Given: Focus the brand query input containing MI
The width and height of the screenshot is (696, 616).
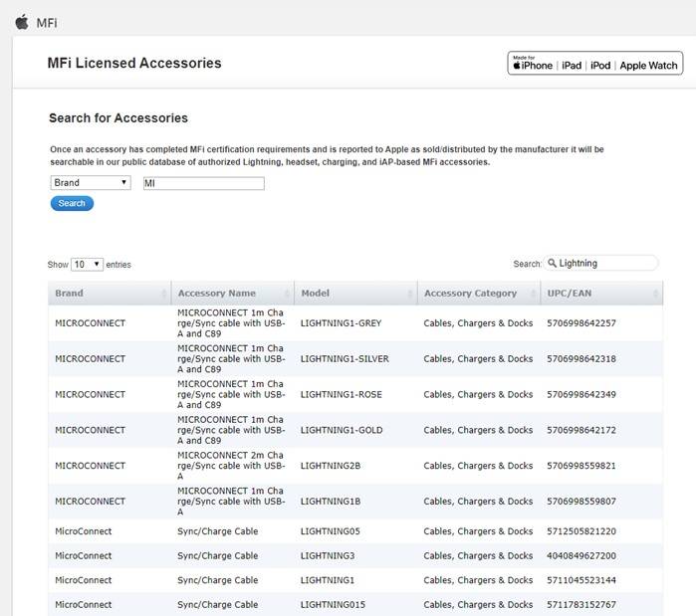Looking at the screenshot, I should pyautogui.click(x=204, y=183).
